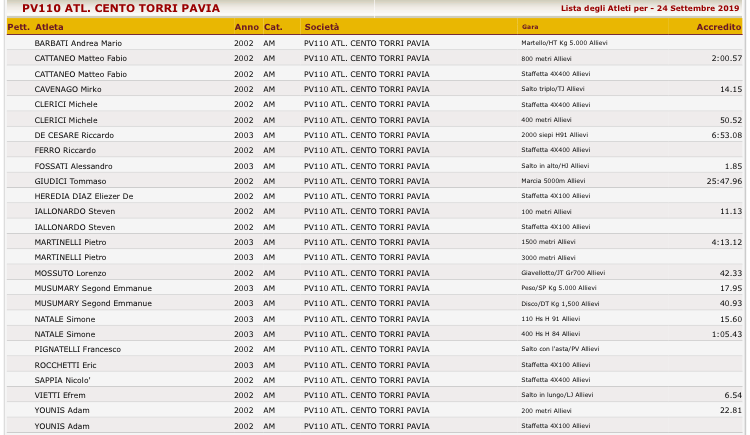This screenshot has width=750, height=435.
Task: Click athlete VIETTI Efrem
Action: click(60, 395)
